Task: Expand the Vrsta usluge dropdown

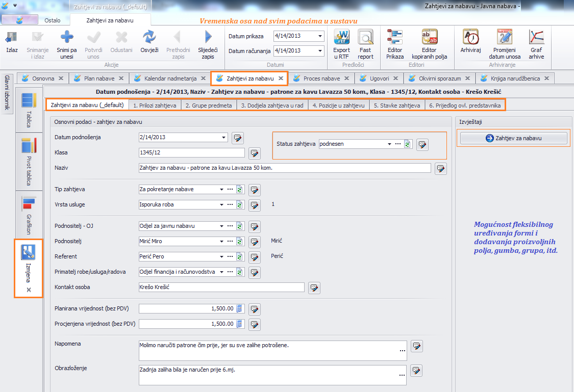Action: (x=221, y=205)
